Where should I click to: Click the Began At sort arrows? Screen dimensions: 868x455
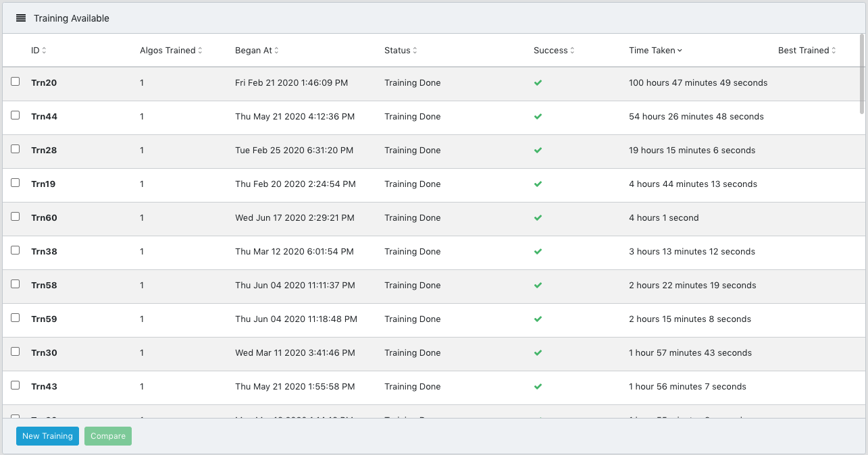pos(276,51)
